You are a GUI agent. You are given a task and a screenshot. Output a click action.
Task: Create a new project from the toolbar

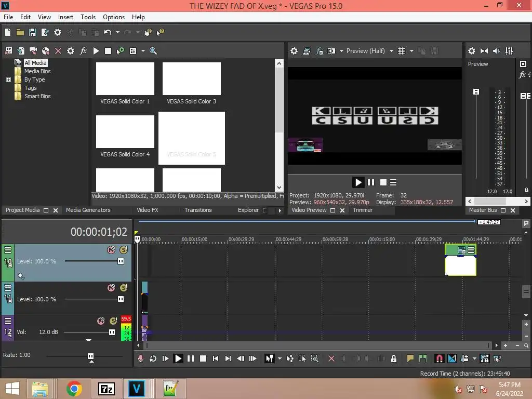point(8,32)
